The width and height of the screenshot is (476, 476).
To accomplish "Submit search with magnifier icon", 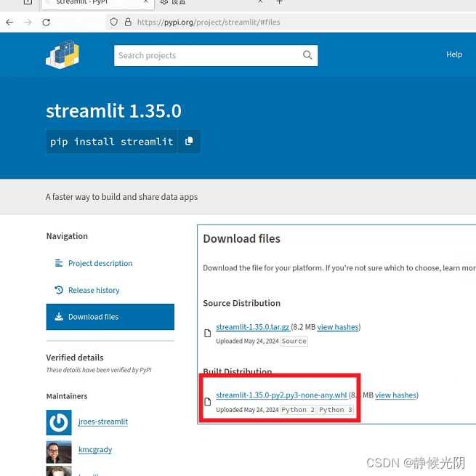I will pyautogui.click(x=307, y=55).
